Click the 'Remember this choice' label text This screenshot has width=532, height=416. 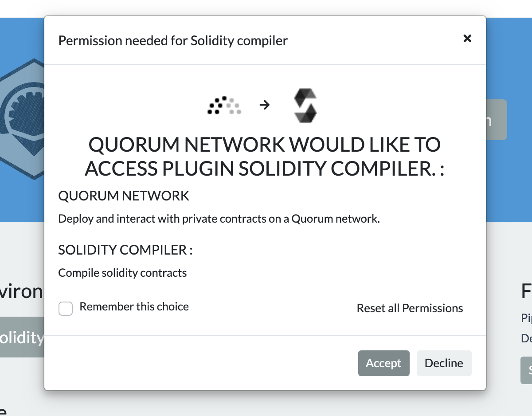[134, 306]
